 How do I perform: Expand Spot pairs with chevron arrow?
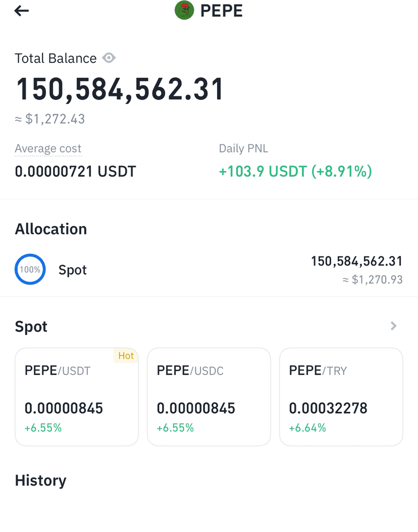click(394, 326)
